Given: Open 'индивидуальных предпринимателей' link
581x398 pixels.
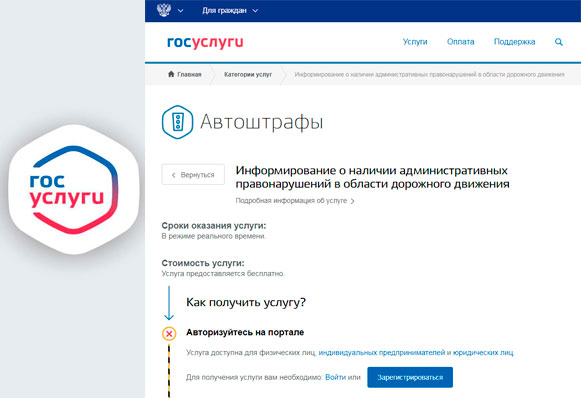Looking at the screenshot, I should point(382,353).
